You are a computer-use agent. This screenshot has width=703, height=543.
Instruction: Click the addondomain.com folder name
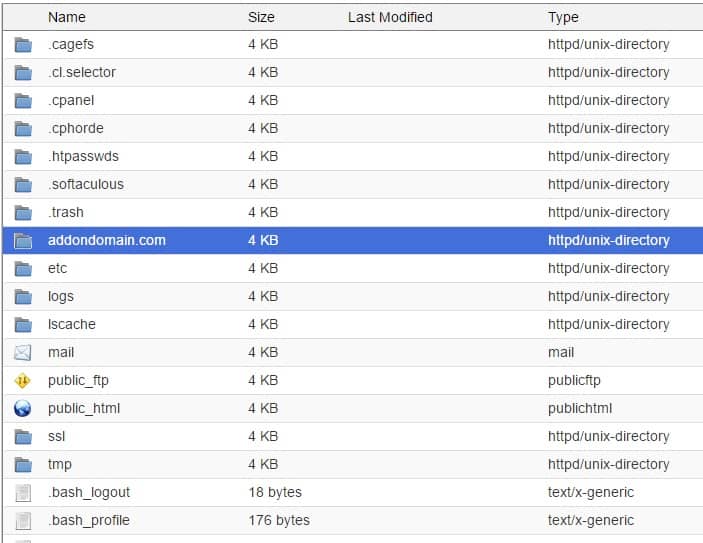[107, 240]
